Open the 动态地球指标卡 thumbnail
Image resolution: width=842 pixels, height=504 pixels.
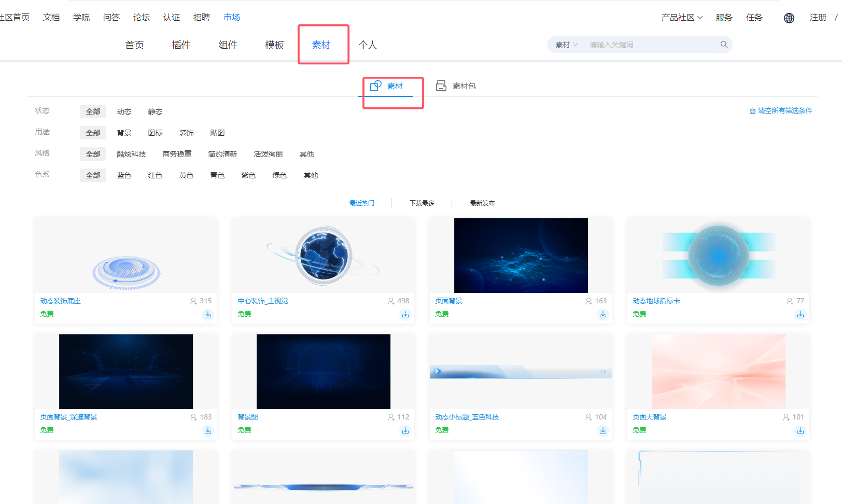click(x=719, y=256)
